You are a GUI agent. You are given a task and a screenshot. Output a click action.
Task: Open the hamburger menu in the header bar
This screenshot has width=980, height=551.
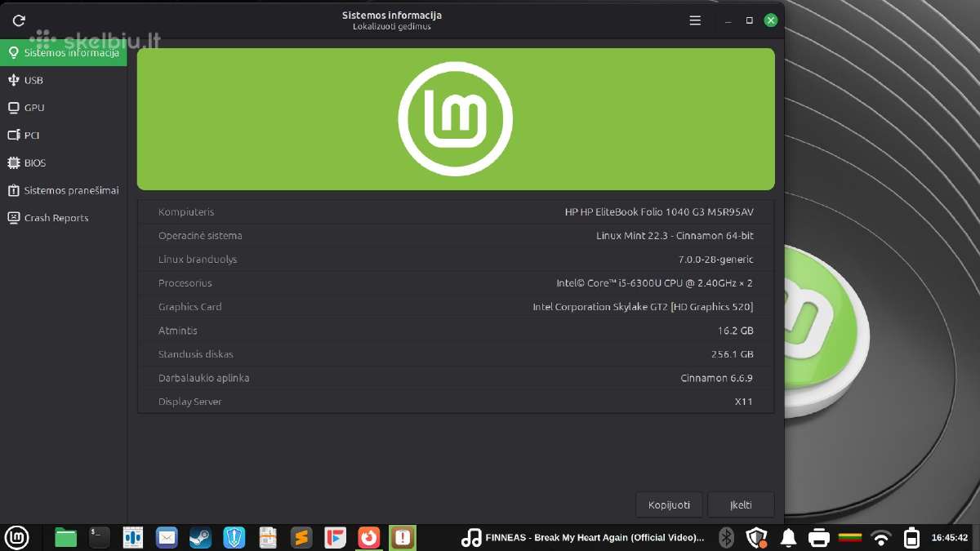coord(695,20)
